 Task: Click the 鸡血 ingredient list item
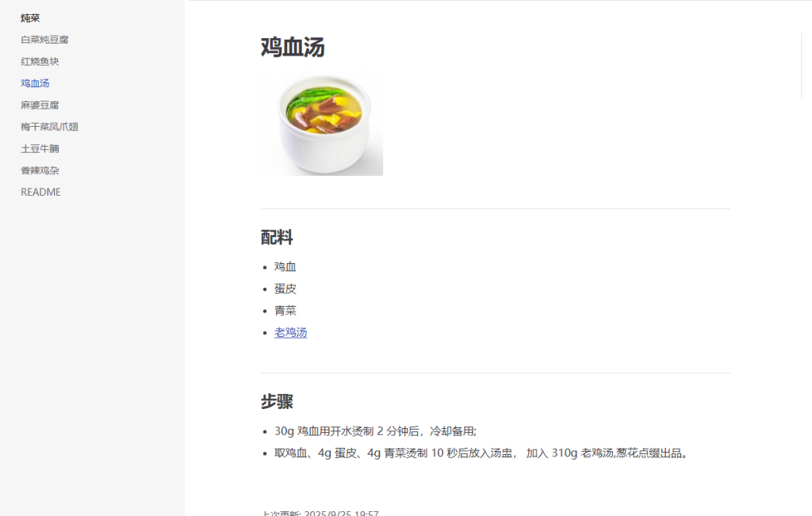[x=285, y=266]
